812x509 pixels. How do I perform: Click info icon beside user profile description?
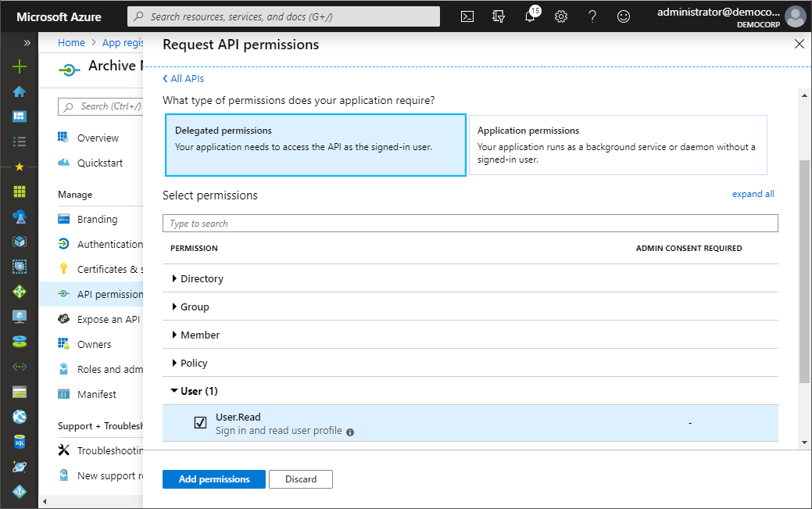[x=350, y=432]
